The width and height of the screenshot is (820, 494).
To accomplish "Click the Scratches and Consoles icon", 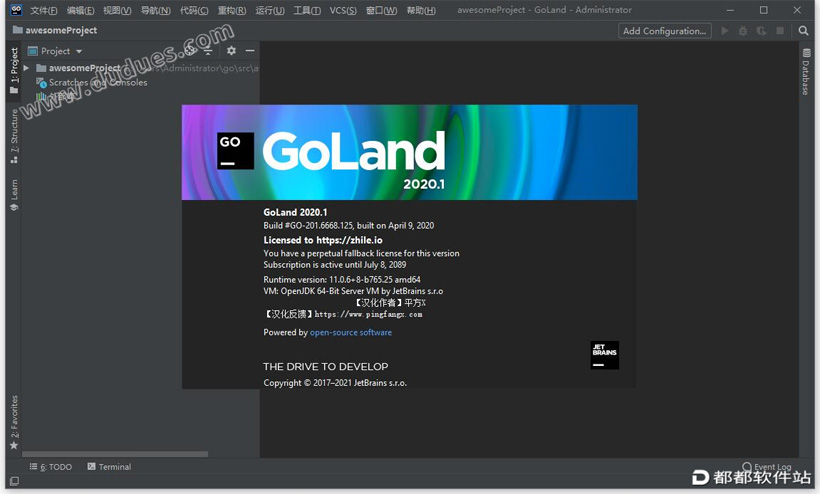I will coord(41,83).
